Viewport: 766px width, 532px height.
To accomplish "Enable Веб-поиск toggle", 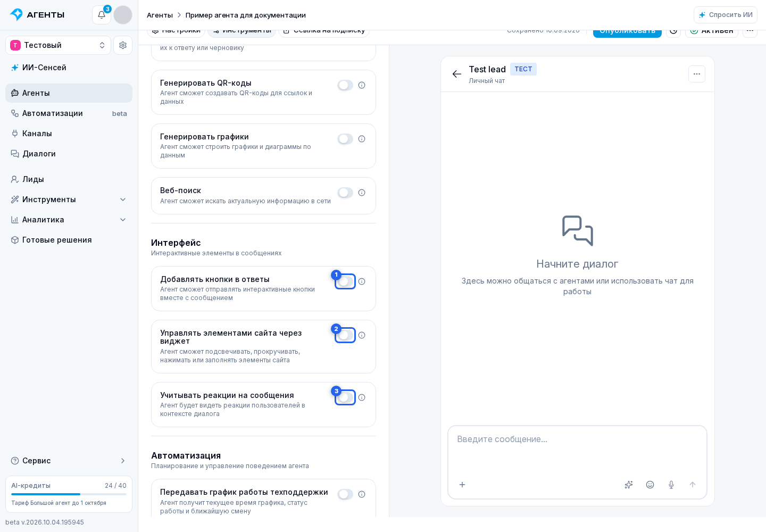I will point(345,193).
